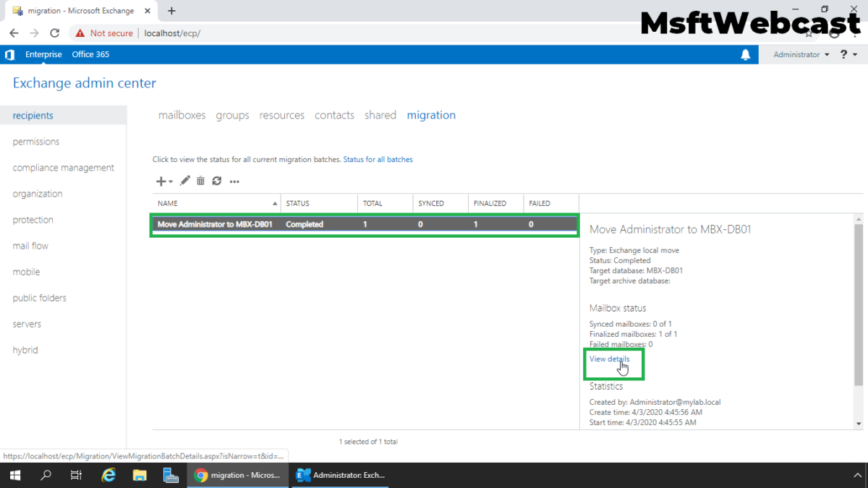Open compliance management section

pos(63,168)
